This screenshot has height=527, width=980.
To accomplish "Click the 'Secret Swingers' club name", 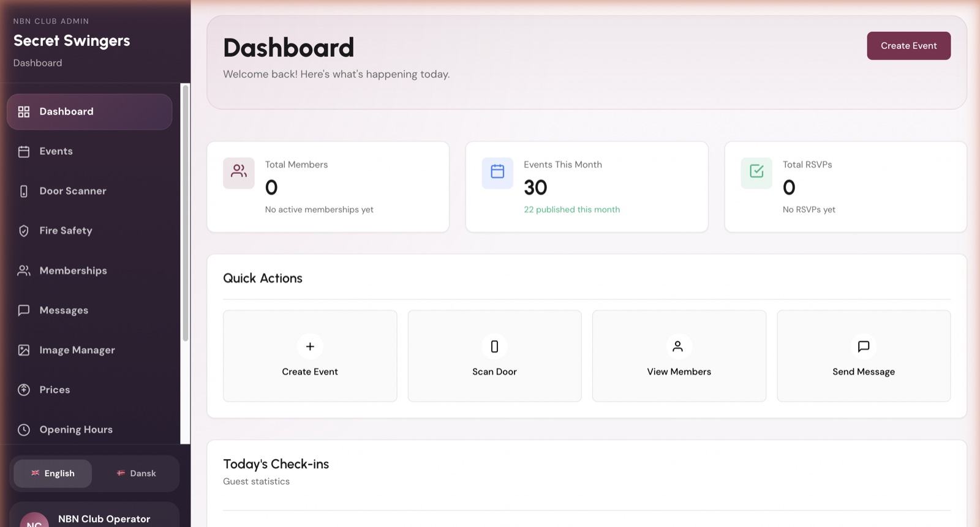I will [72, 41].
